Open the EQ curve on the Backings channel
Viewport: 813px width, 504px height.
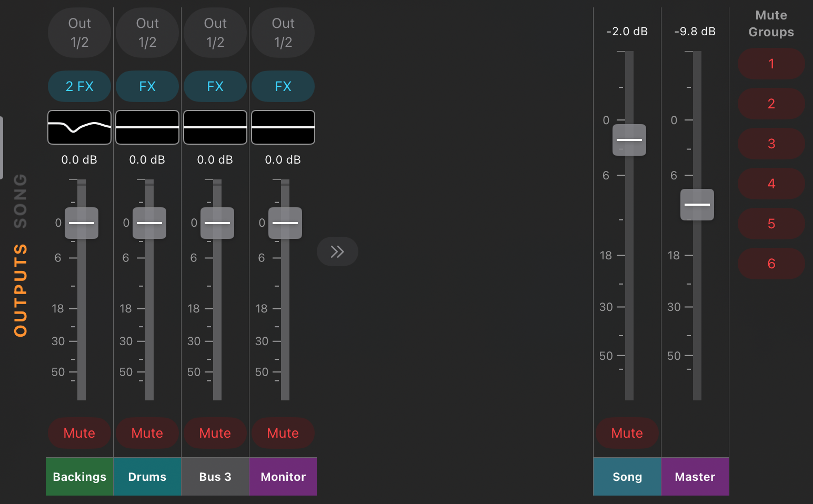pyautogui.click(x=79, y=127)
